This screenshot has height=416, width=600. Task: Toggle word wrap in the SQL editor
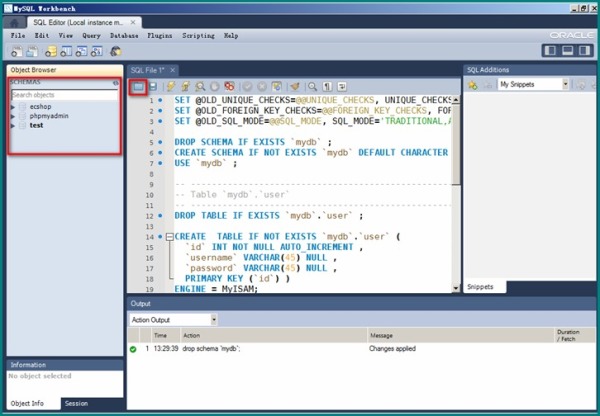342,87
